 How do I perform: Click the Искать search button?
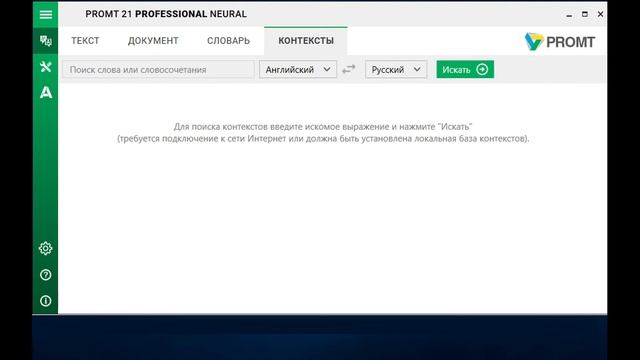click(465, 69)
